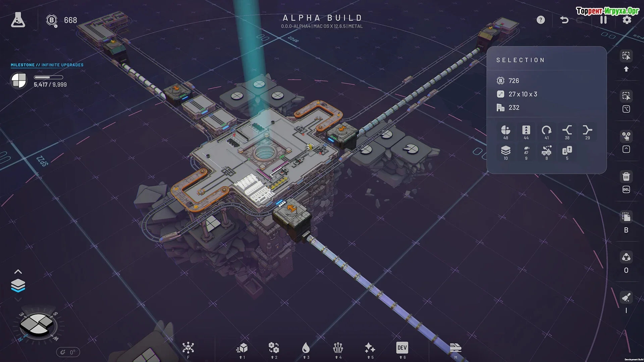This screenshot has height=362, width=644.
Task: Open the research flask menu
Action: tap(18, 20)
